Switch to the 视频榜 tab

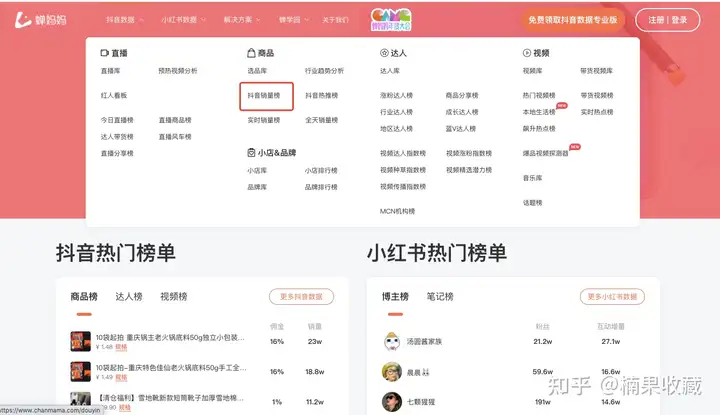174,297
